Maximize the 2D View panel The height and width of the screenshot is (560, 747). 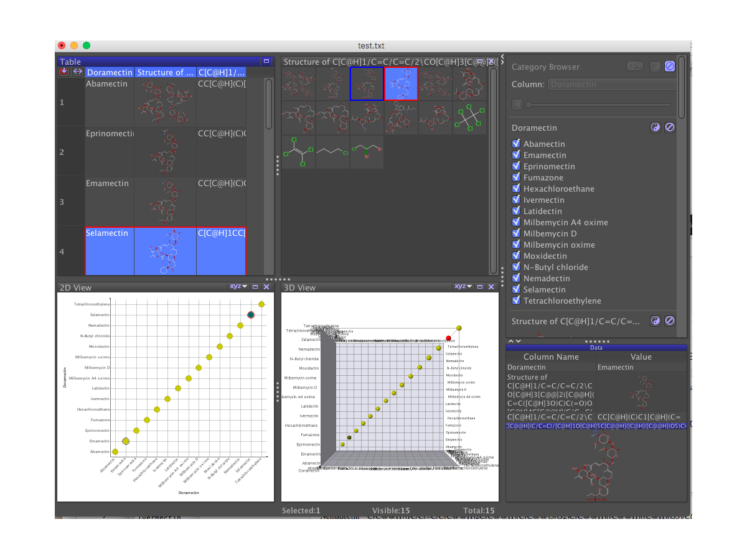(x=255, y=287)
